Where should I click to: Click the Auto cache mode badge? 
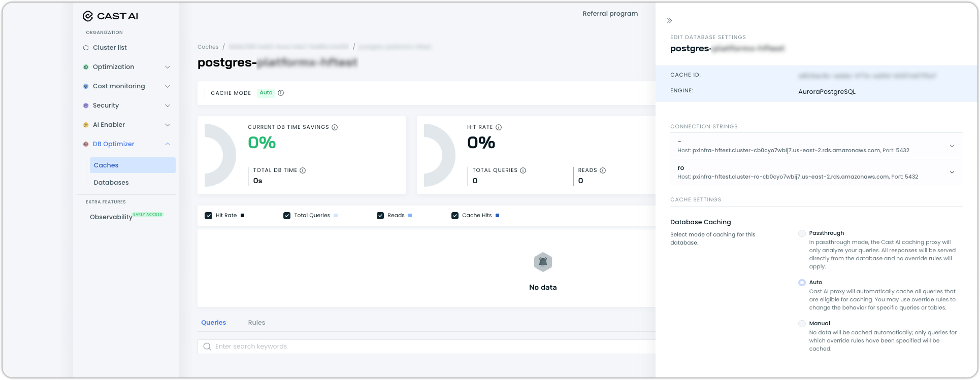click(266, 93)
